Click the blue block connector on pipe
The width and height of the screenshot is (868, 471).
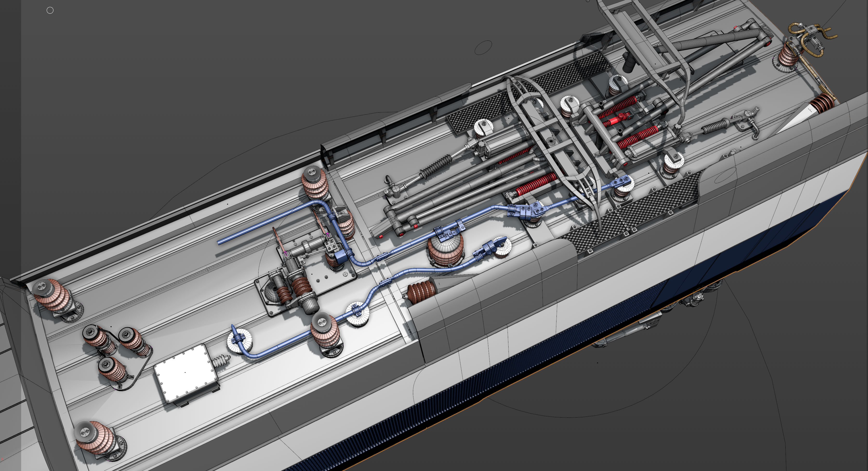tap(341, 256)
